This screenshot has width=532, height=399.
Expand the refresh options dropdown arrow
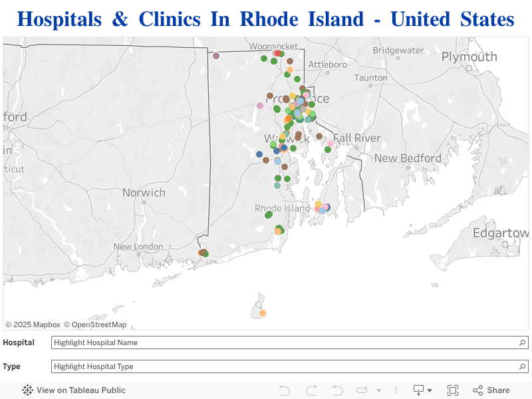pyautogui.click(x=379, y=390)
